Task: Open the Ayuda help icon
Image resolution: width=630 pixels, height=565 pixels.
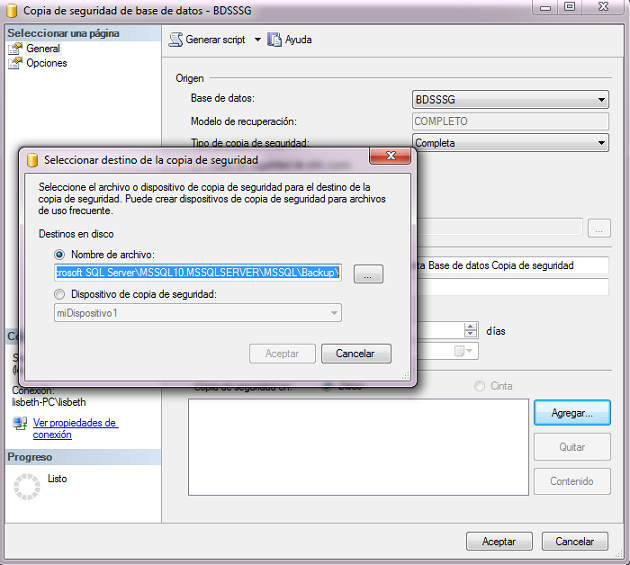Action: [275, 40]
